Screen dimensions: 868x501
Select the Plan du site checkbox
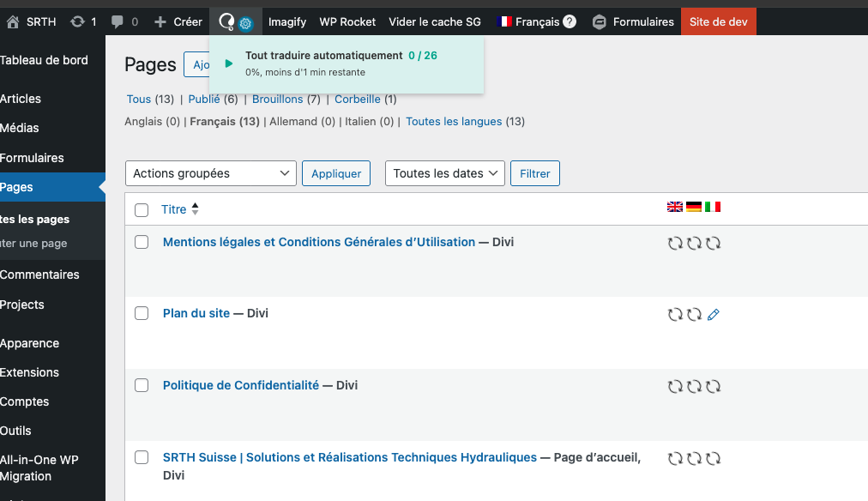142,313
